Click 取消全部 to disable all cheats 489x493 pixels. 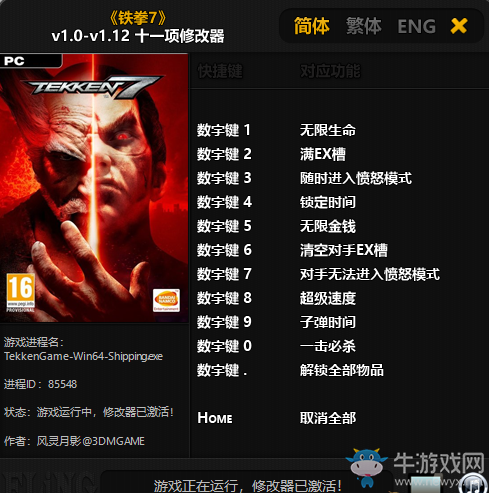pyautogui.click(x=328, y=418)
